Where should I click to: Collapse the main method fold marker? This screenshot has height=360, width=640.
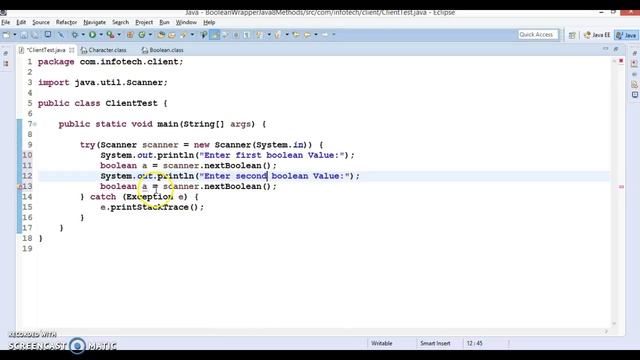pyautogui.click(x=35, y=124)
